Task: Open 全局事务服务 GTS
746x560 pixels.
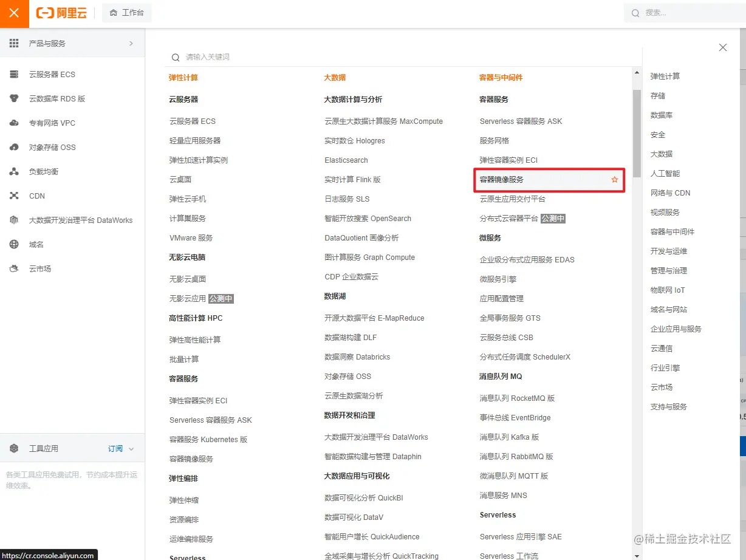Action: (x=510, y=318)
